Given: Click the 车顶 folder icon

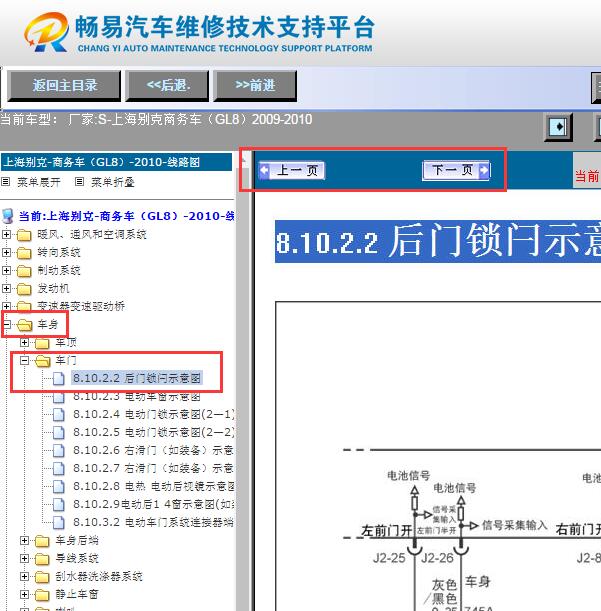Looking at the screenshot, I should tap(42, 343).
